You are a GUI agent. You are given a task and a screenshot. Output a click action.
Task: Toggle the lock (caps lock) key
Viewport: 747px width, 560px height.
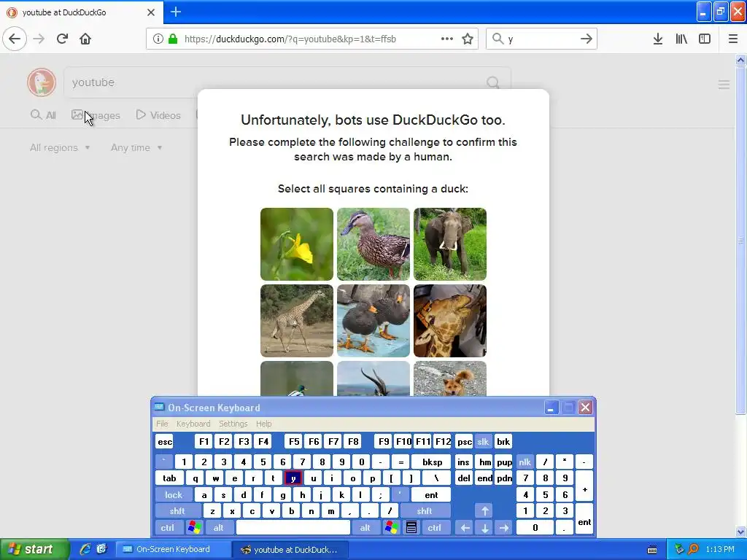click(x=174, y=495)
